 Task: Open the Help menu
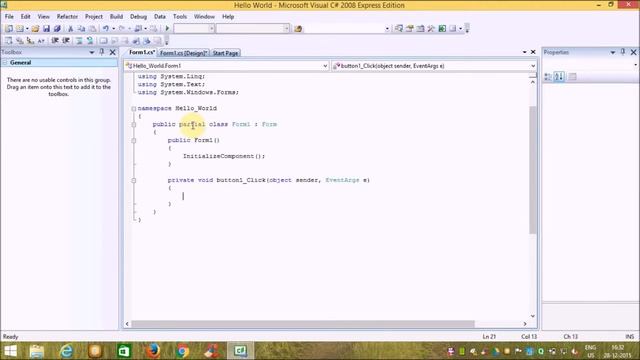228,17
